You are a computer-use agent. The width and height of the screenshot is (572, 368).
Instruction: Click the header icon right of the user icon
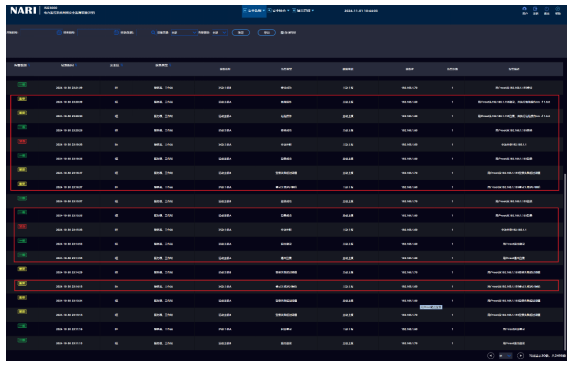pos(535,9)
